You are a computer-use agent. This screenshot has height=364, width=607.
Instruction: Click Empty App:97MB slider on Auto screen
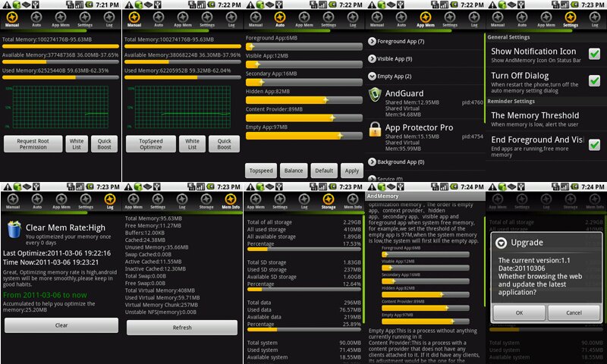[x=304, y=136]
